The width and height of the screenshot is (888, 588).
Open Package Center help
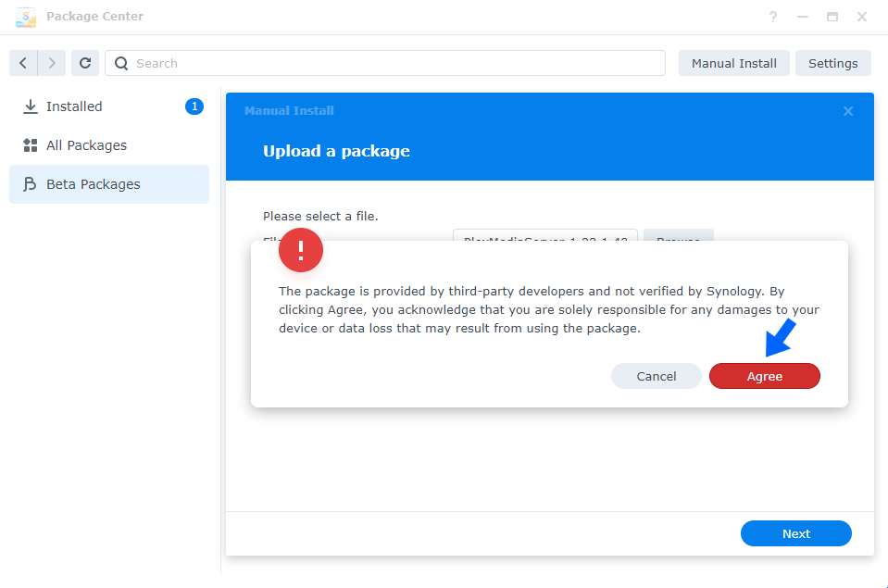click(773, 17)
